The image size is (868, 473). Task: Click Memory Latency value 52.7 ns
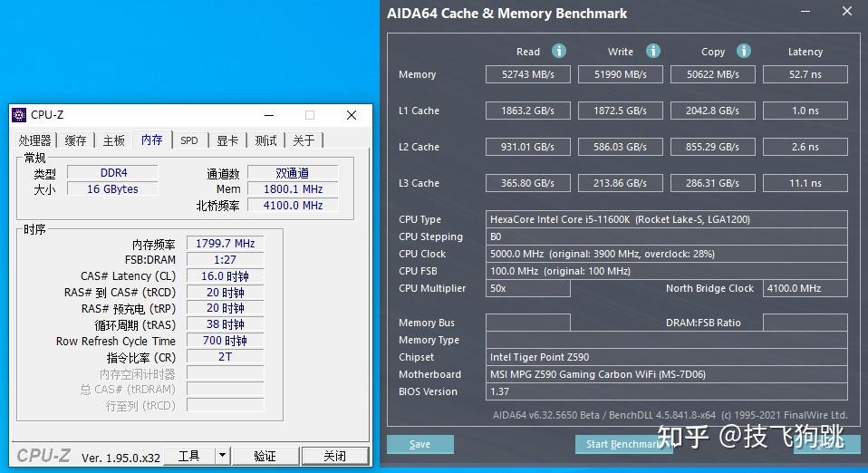click(x=805, y=74)
